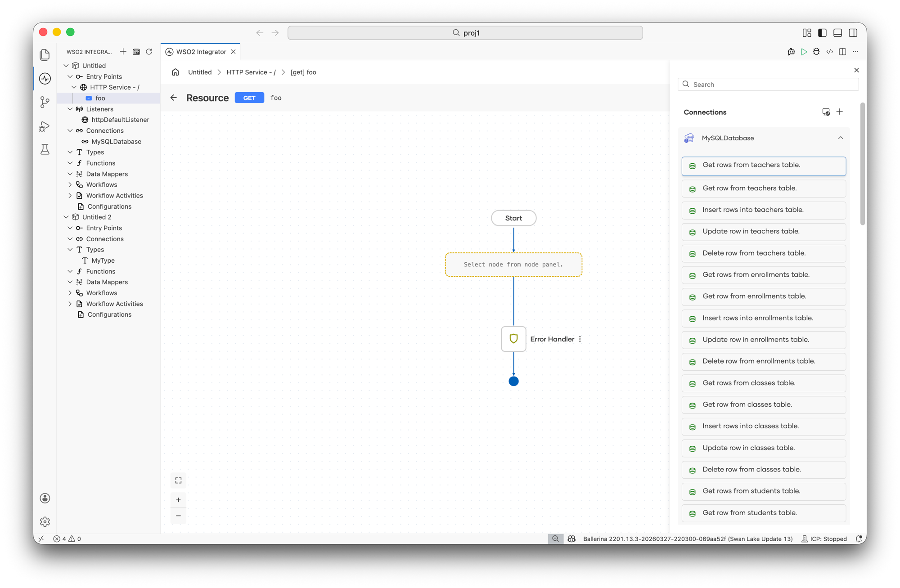Click the proj1 command center search bar
Image resolution: width=900 pixels, height=588 pixels.
pyautogui.click(x=465, y=33)
